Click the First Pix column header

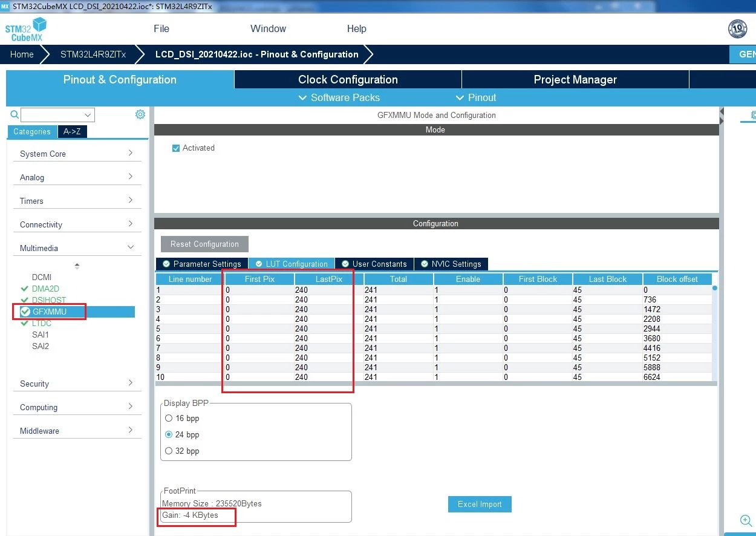coord(259,279)
